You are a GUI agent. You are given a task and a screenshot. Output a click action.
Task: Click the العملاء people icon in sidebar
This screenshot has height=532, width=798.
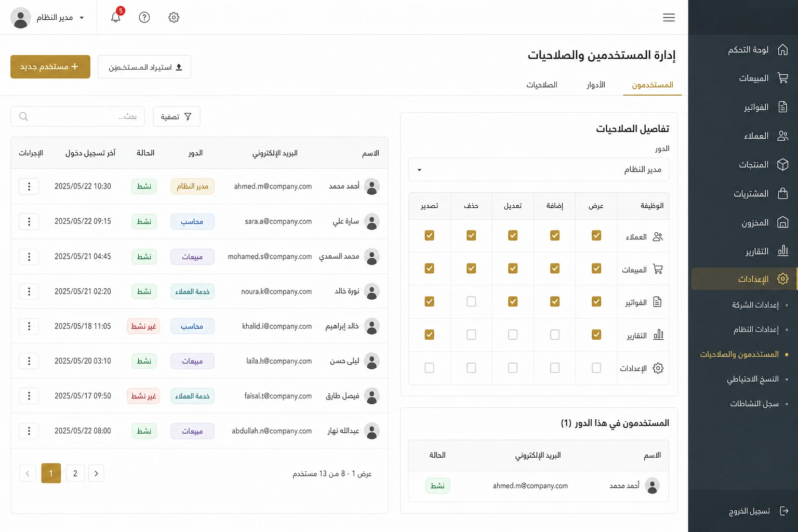783,136
